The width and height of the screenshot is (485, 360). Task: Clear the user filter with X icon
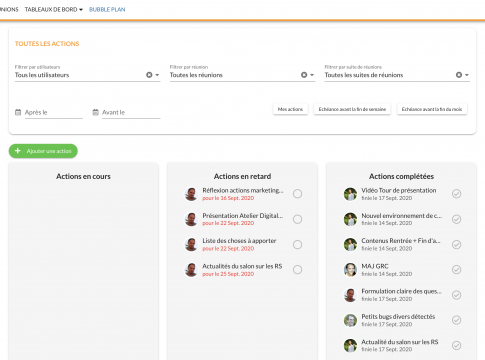pyautogui.click(x=149, y=75)
